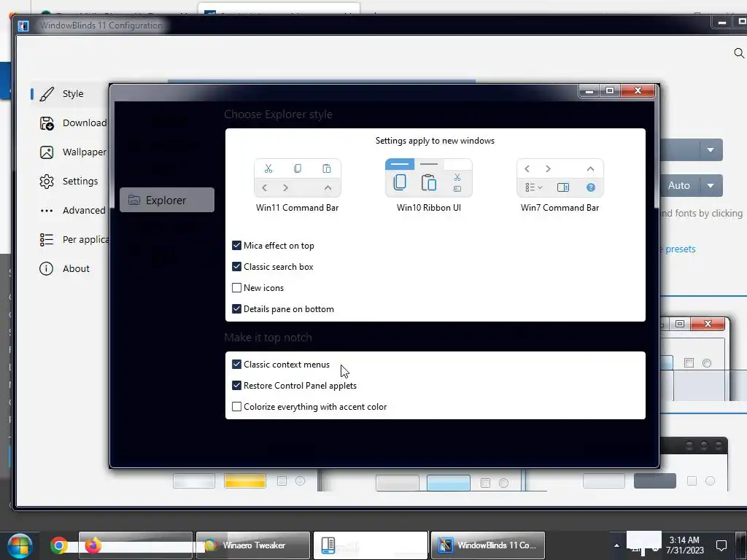Show hidden system tray icons

pos(616,545)
